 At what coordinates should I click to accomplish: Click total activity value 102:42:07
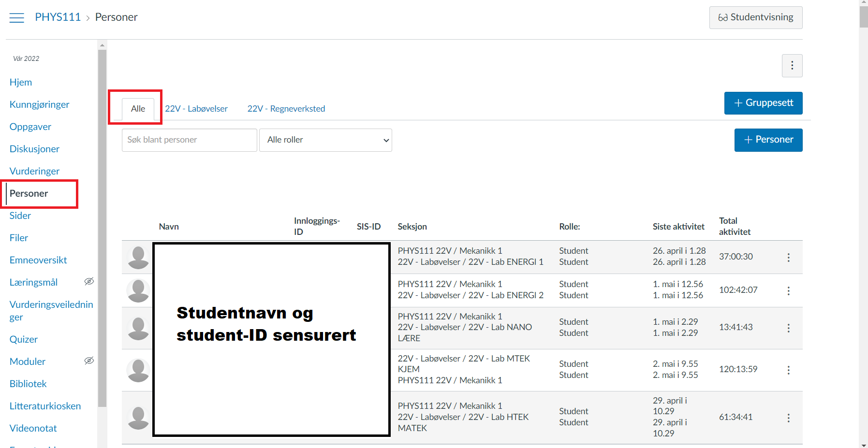coord(738,290)
